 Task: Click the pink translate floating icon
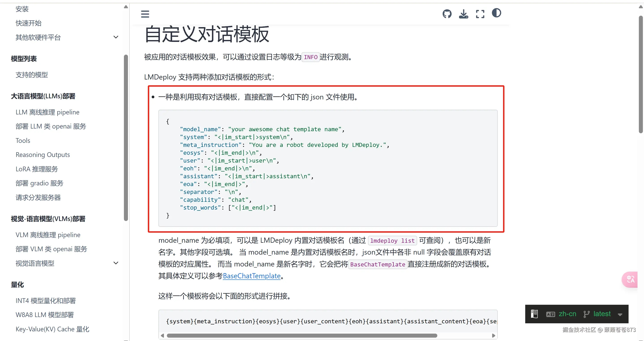[x=630, y=279]
